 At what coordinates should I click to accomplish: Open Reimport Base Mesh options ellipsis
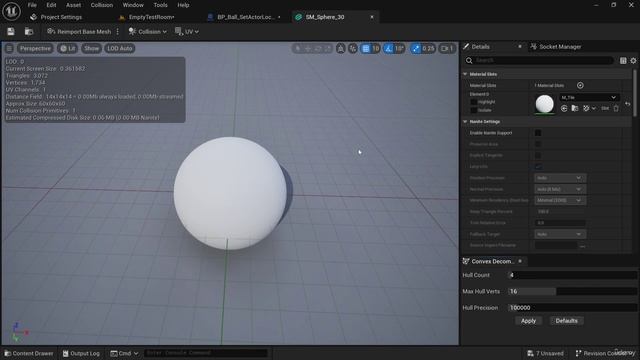coord(118,31)
